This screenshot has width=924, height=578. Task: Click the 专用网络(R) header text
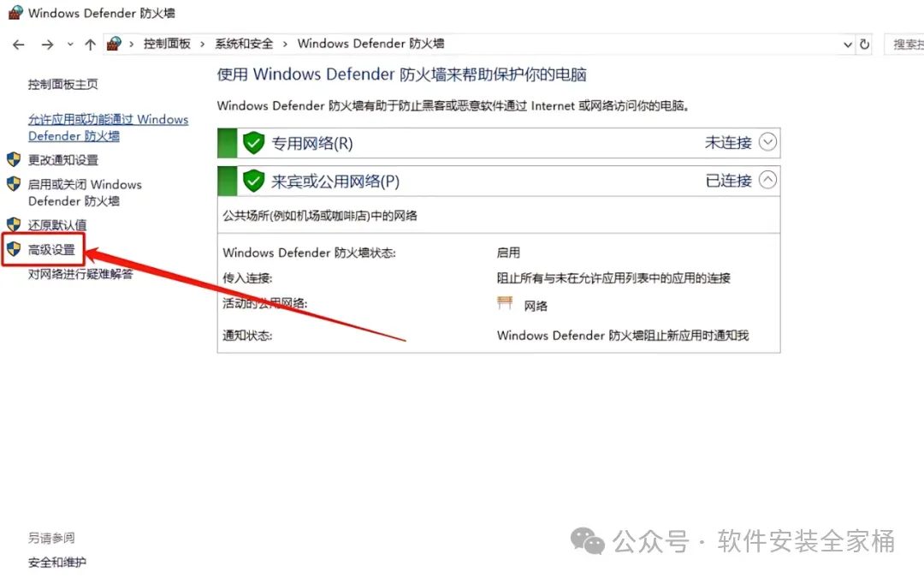click(311, 143)
